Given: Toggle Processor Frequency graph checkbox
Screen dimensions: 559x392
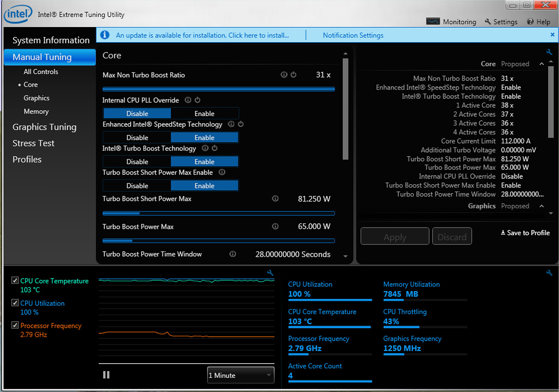Looking at the screenshot, I should point(15,325).
